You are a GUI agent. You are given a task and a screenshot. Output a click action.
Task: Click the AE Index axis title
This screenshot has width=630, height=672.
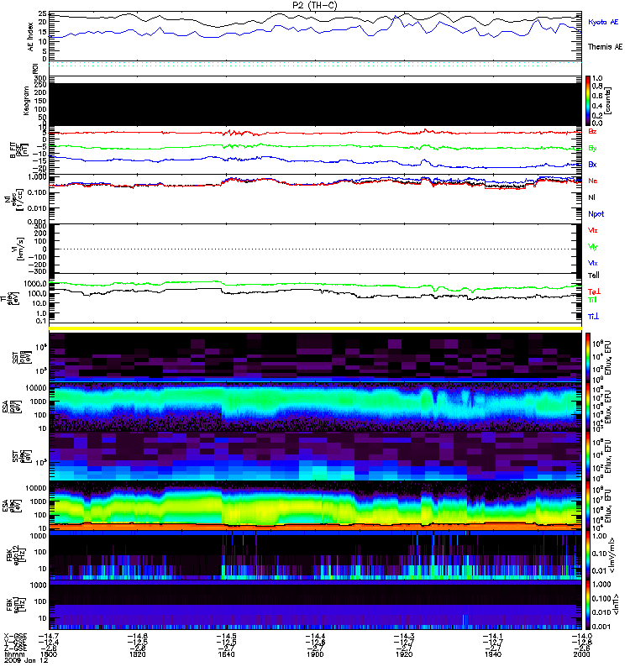tap(30, 37)
